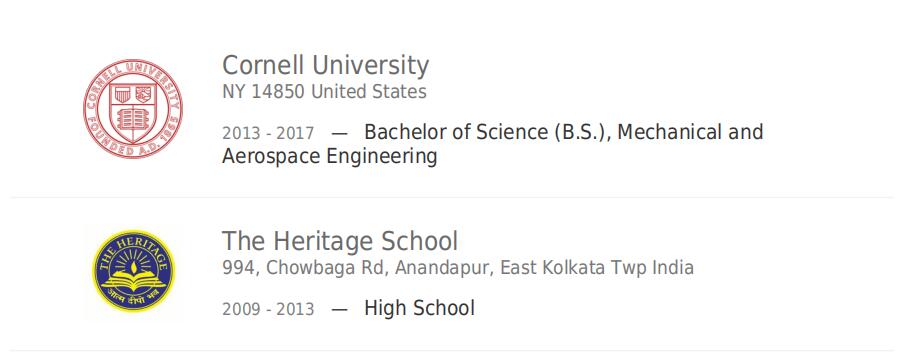The height and width of the screenshot is (361, 905).
Task: Click the dash before High School
Action: 339,309
